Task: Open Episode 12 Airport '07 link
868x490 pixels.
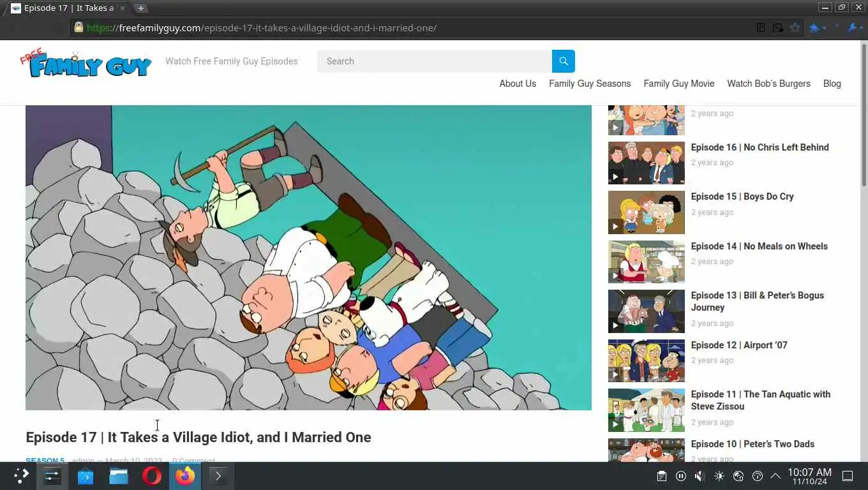Action: [739, 345]
